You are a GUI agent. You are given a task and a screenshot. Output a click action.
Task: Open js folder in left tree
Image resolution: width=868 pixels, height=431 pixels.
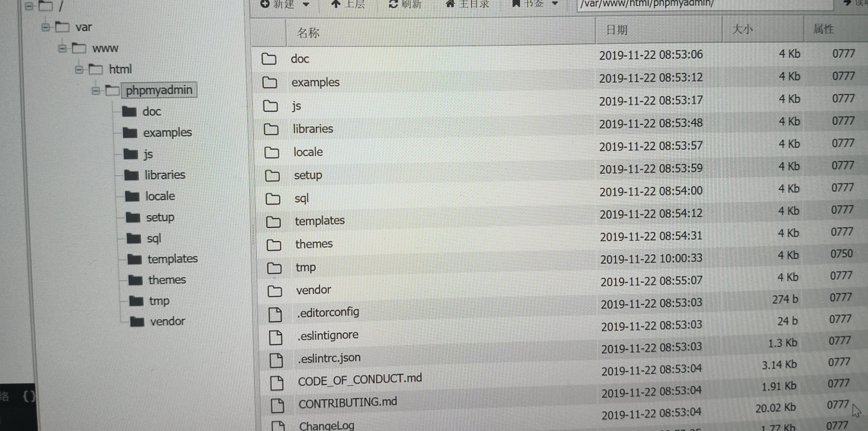click(x=148, y=154)
